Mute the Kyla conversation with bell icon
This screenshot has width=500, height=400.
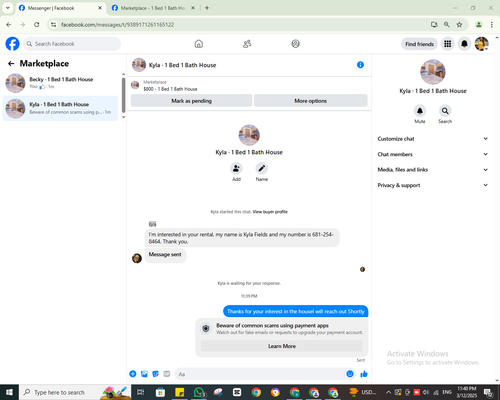tap(420, 111)
